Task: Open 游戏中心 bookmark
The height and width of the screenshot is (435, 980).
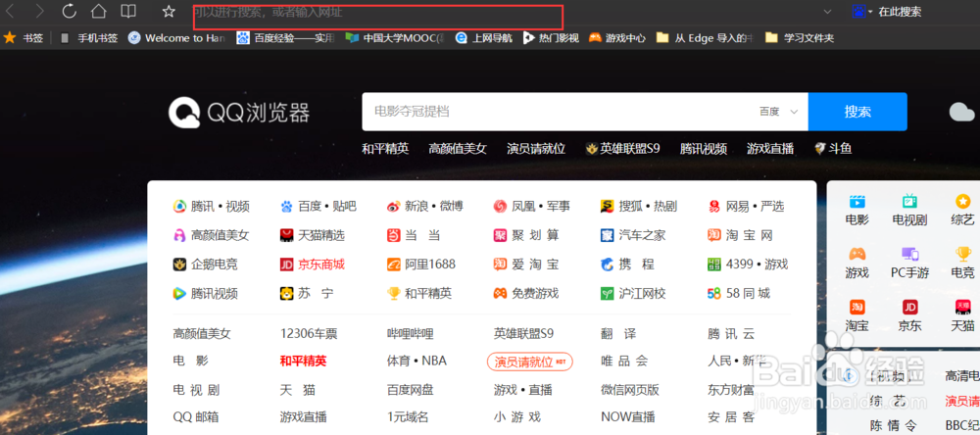Action: coord(616,38)
